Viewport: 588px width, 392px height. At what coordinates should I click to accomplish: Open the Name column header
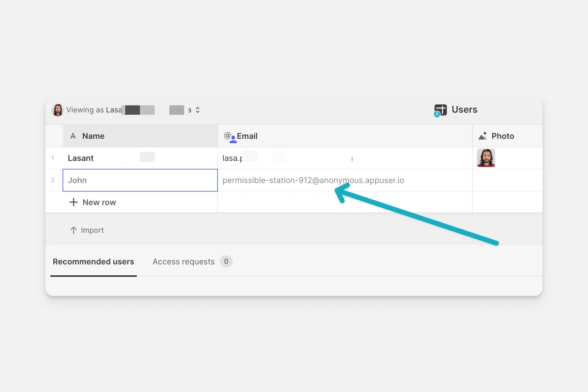tap(140, 136)
